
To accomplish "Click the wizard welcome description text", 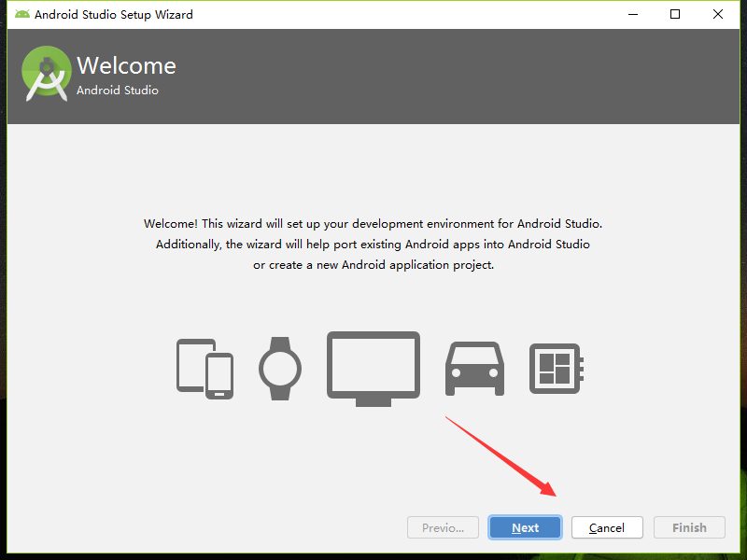I will coord(373,244).
